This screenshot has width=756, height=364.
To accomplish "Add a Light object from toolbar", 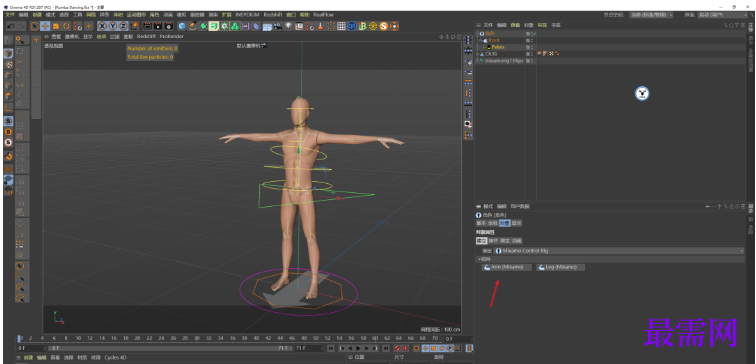I will click(x=288, y=26).
